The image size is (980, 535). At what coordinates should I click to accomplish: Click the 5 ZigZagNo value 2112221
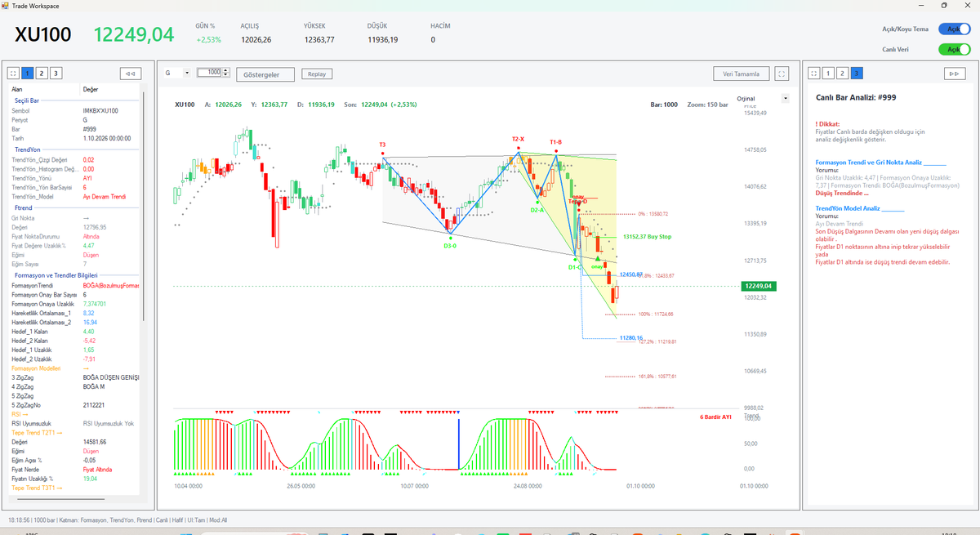[x=94, y=405]
